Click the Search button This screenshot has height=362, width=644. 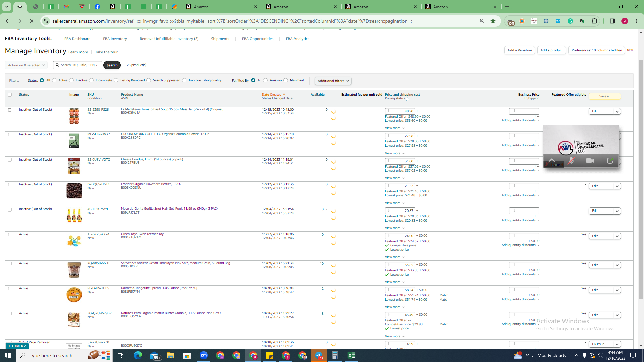(x=112, y=65)
